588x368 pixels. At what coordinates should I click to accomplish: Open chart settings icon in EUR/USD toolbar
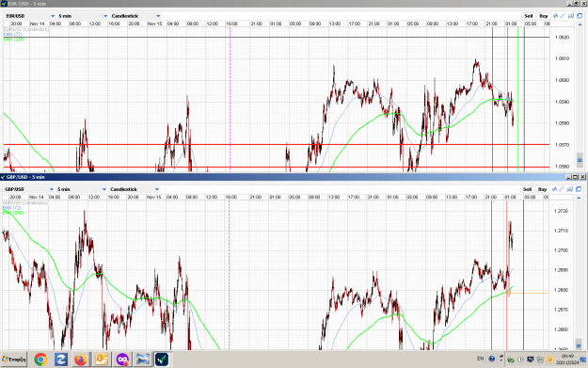pyautogui.click(x=571, y=16)
